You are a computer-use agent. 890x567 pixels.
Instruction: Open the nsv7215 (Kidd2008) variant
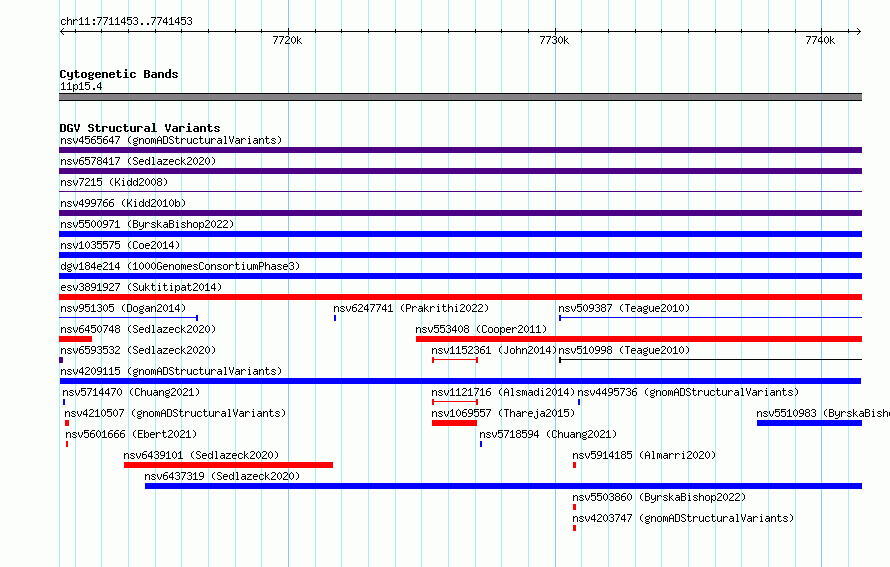[114, 182]
